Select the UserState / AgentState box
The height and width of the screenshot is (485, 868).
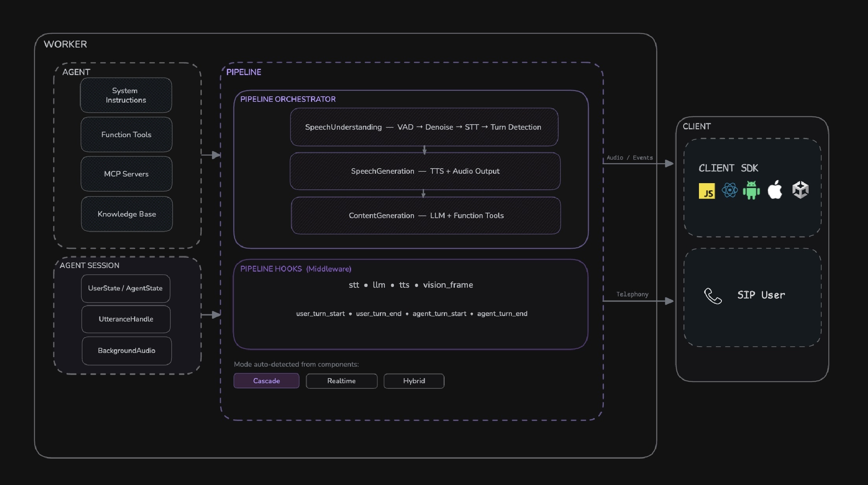pyautogui.click(x=125, y=288)
